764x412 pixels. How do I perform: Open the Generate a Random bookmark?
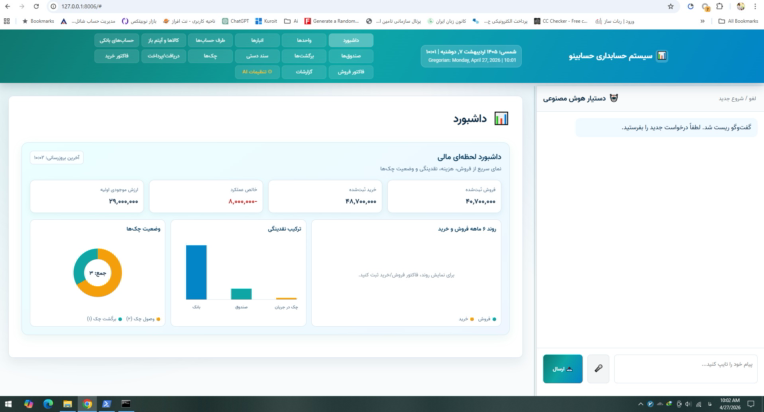(331, 21)
